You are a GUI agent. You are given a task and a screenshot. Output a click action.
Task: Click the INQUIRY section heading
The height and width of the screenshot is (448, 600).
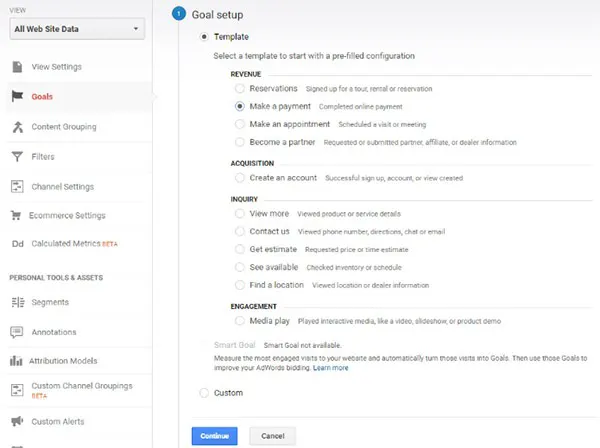point(244,199)
